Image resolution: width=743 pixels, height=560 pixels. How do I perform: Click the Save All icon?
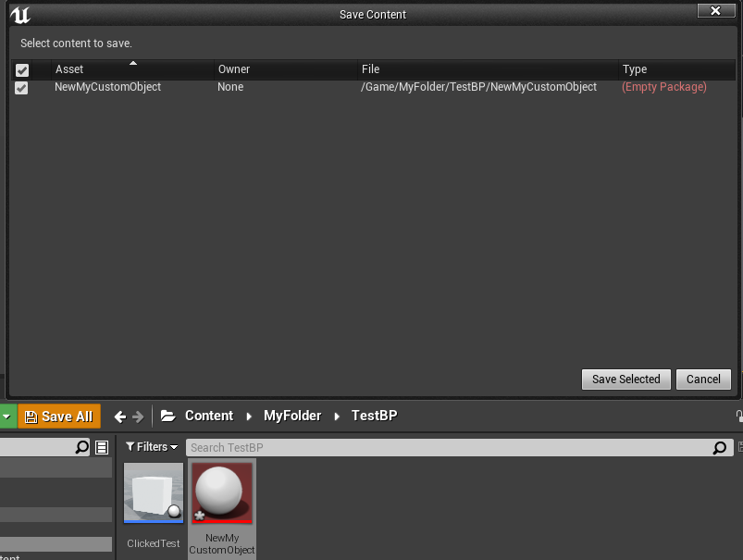pos(31,416)
